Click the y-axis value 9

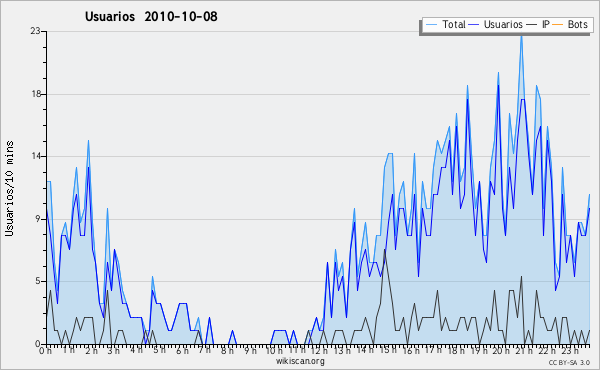point(38,219)
